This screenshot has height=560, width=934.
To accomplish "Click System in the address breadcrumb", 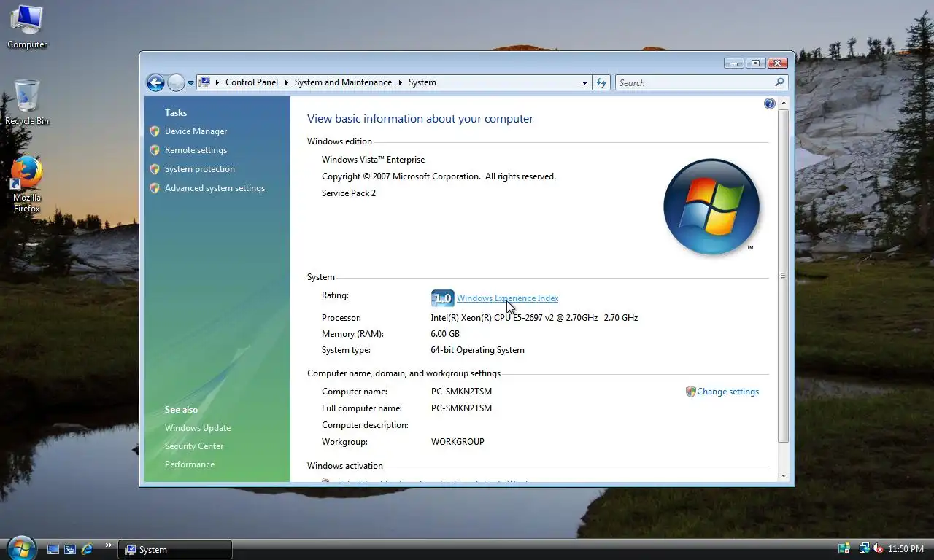I will pyautogui.click(x=422, y=82).
